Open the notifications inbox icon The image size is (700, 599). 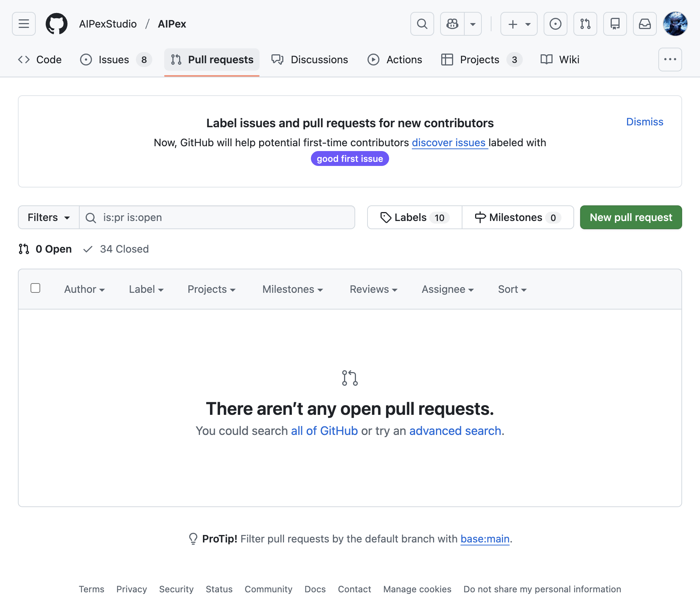click(x=645, y=24)
